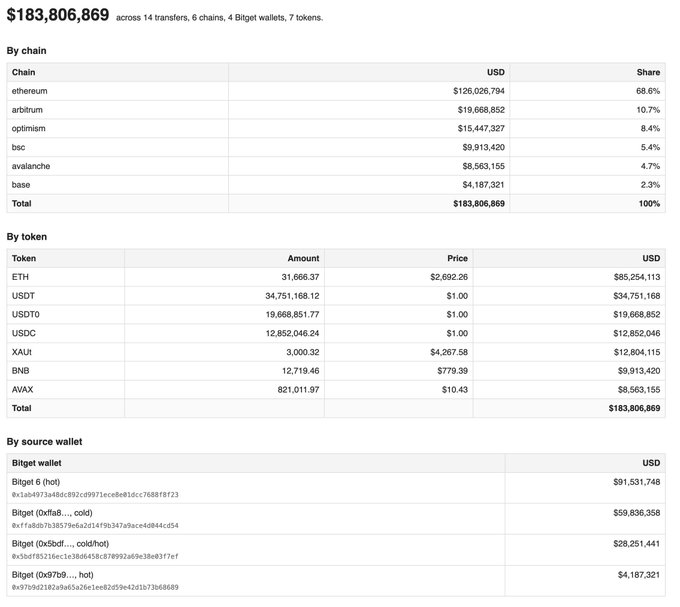Click the 100% total share cell

click(649, 203)
